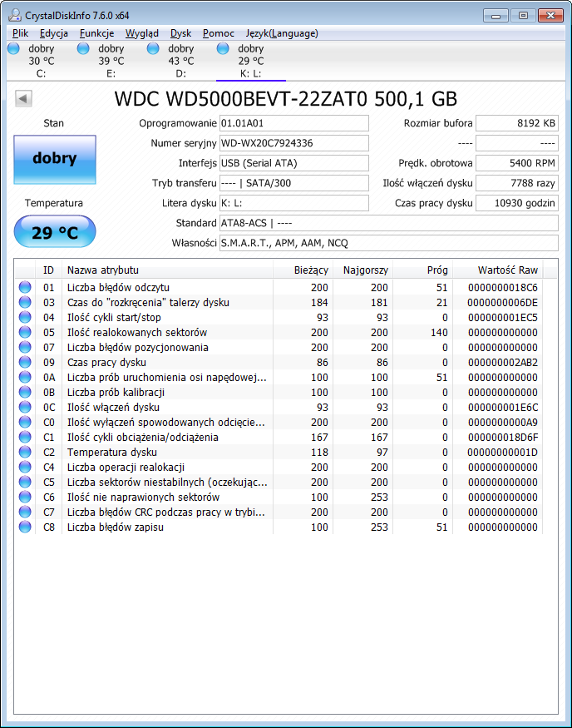
Task: Click status orb for attribute 04 start/stop
Action: [x=25, y=317]
